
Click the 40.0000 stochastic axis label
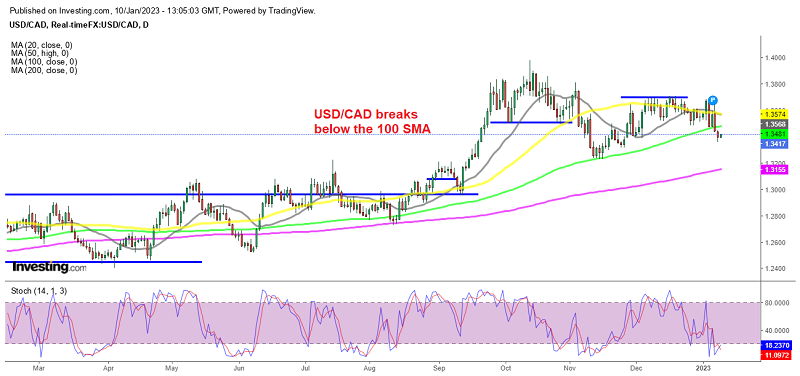click(777, 330)
